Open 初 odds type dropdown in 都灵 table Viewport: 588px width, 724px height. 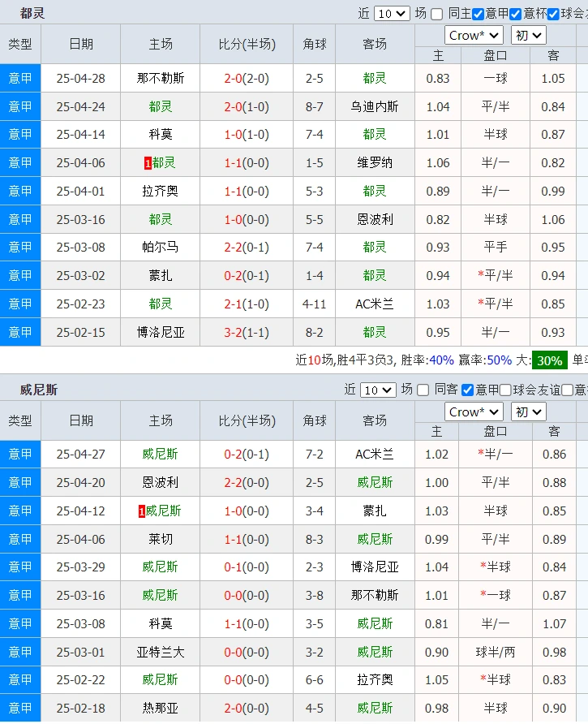[x=529, y=36]
